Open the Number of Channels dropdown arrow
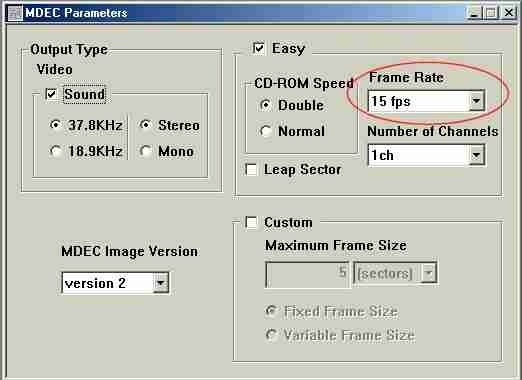Screen dimensions: 522x380 (x=476, y=155)
